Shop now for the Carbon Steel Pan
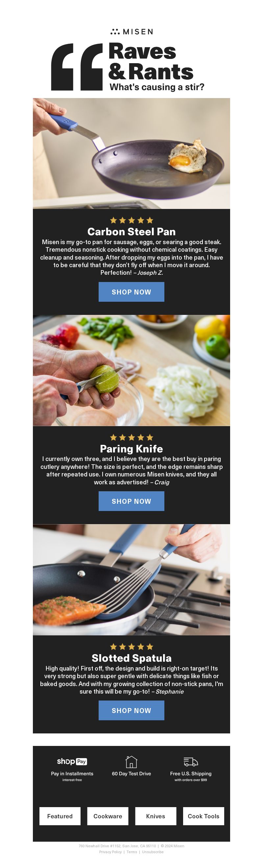The width and height of the screenshot is (263, 868). [x=131, y=292]
